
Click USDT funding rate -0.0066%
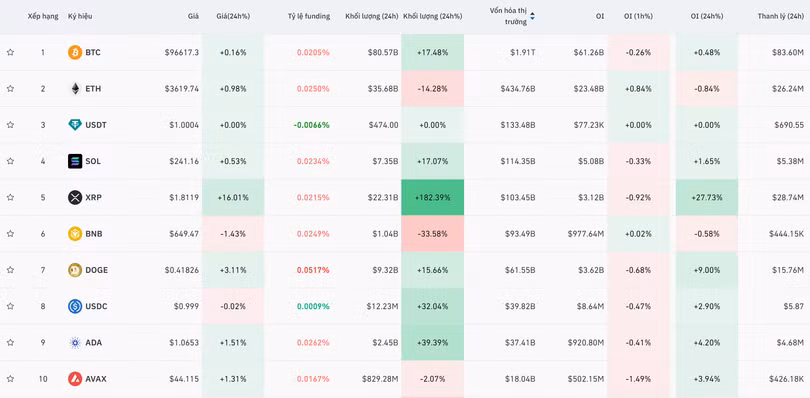pyautogui.click(x=311, y=125)
